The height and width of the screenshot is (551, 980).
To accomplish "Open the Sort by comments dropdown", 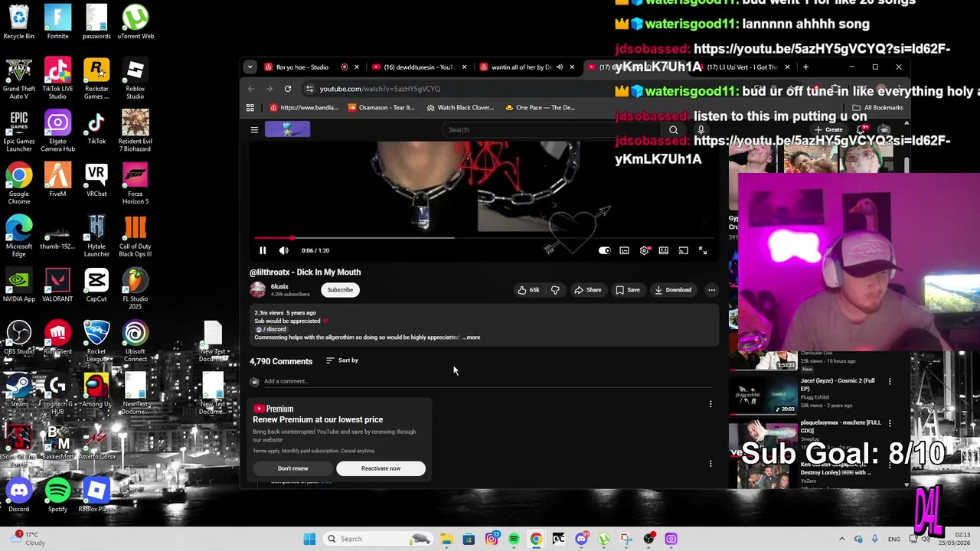I will click(342, 360).
